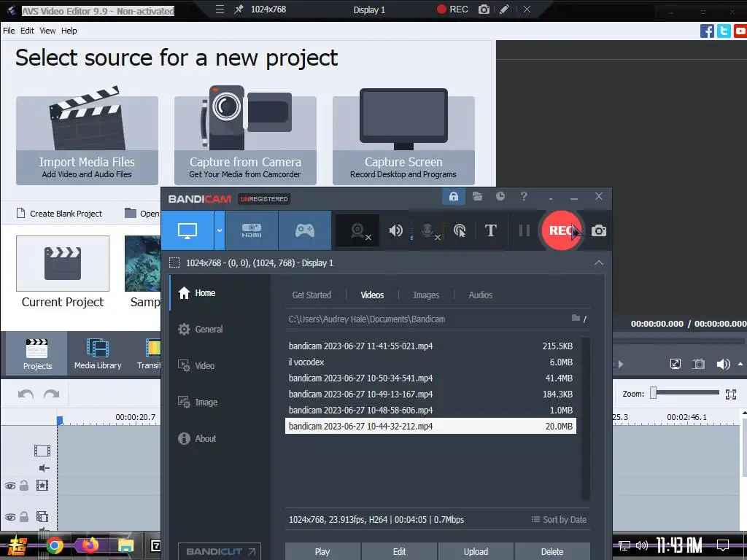Switch to the Videos tab
This screenshot has width=747, height=560.
(x=372, y=295)
